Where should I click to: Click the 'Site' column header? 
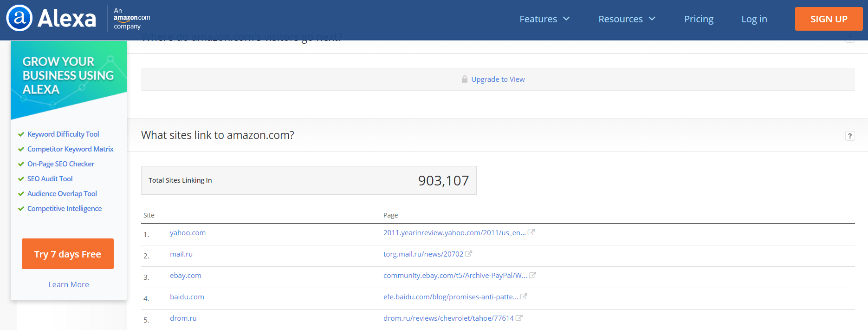click(149, 215)
